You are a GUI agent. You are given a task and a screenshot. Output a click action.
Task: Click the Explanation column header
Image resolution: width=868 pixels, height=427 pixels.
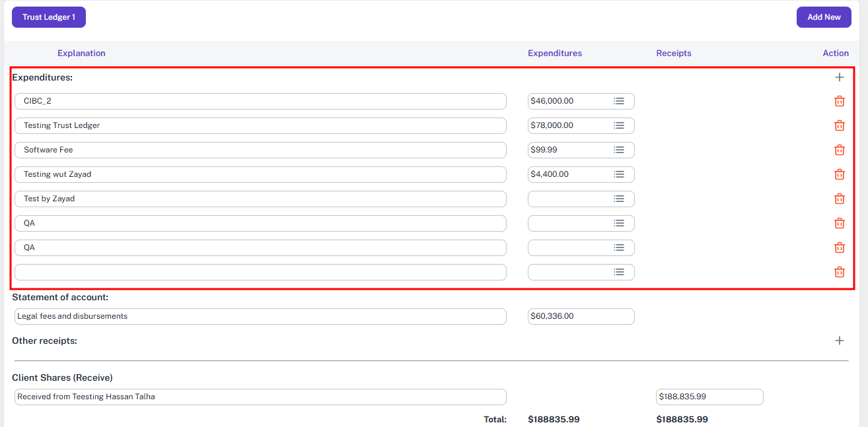(81, 53)
